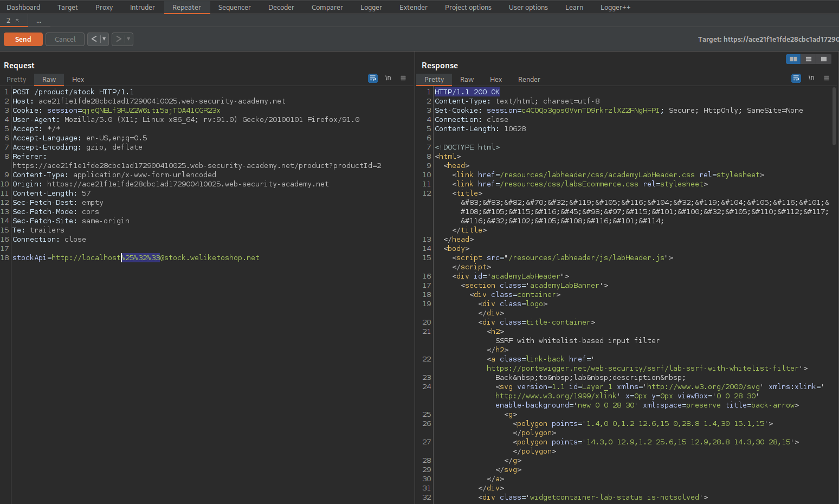Open the Target tab
This screenshot has height=504, width=839.
pos(68,7)
